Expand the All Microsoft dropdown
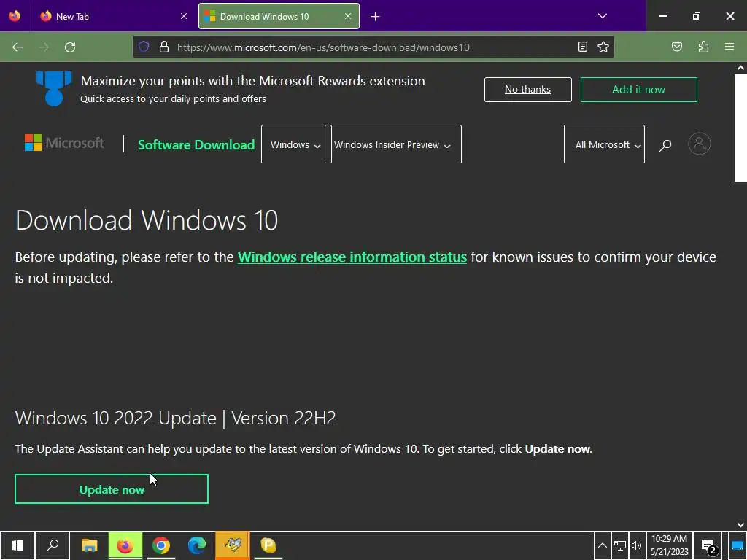The image size is (747, 560). 604,145
